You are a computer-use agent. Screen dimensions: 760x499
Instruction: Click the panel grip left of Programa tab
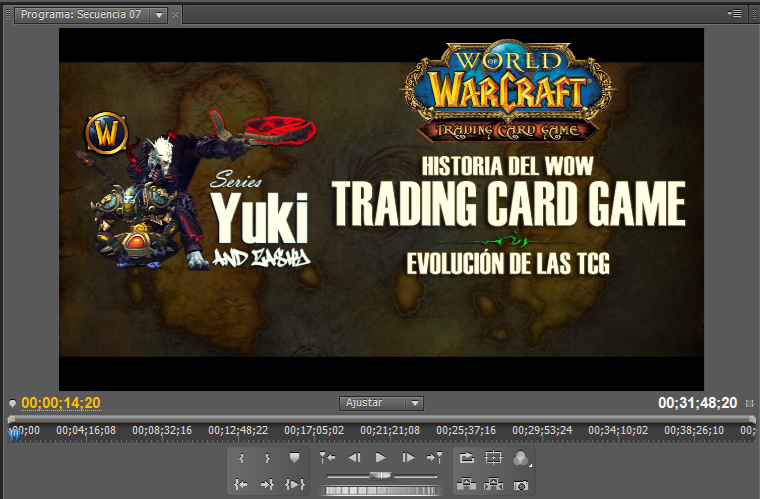click(x=8, y=15)
